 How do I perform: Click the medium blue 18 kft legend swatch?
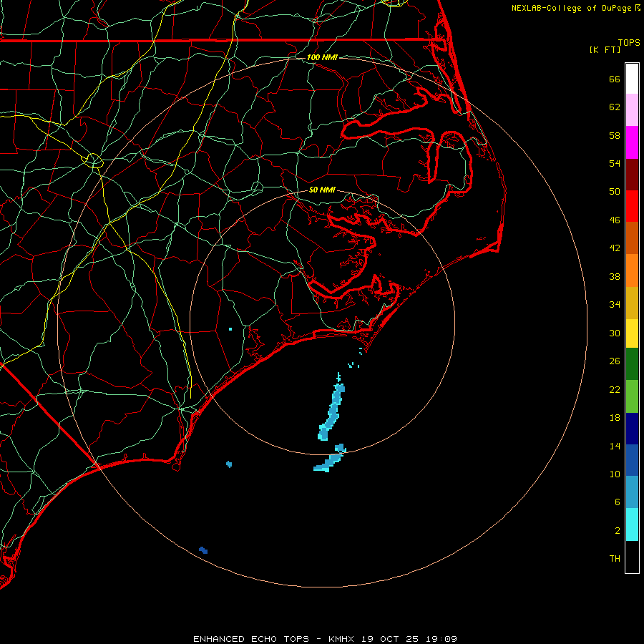[x=632, y=460]
